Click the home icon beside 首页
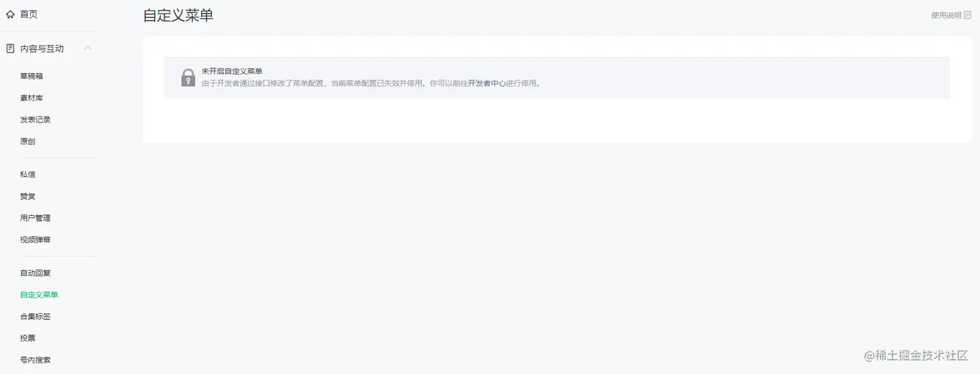Viewport: 980px width, 374px height. [x=10, y=14]
